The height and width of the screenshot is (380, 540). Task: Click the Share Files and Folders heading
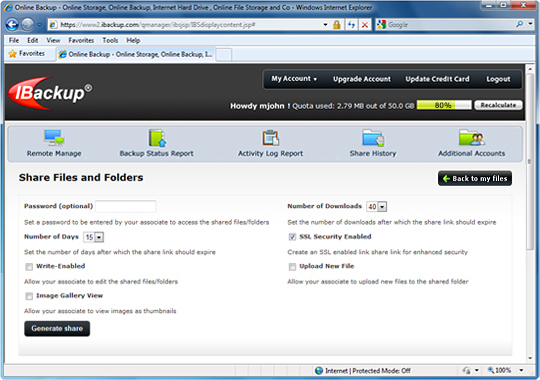[x=81, y=177]
